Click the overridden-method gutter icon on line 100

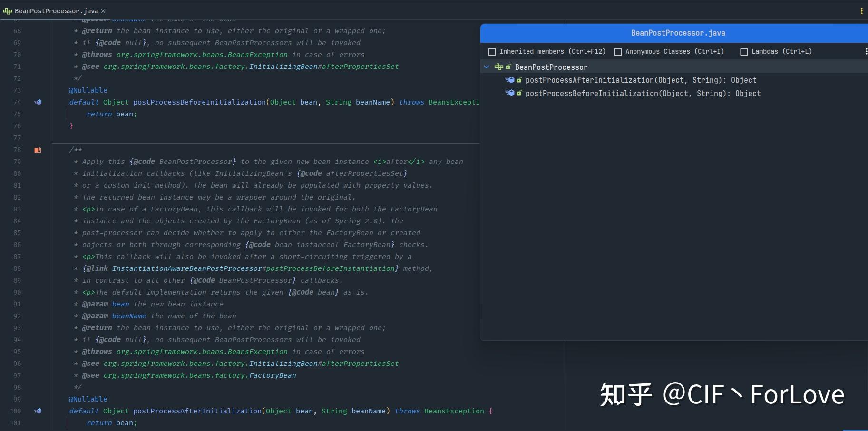click(x=38, y=411)
